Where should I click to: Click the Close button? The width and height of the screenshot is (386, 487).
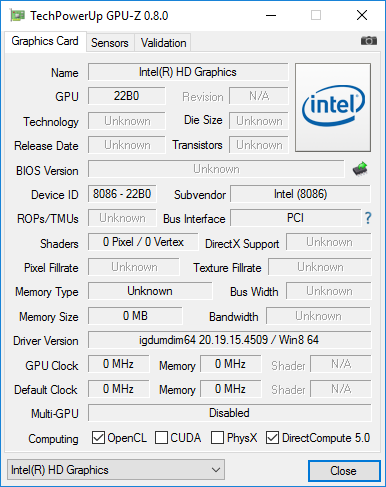click(344, 471)
